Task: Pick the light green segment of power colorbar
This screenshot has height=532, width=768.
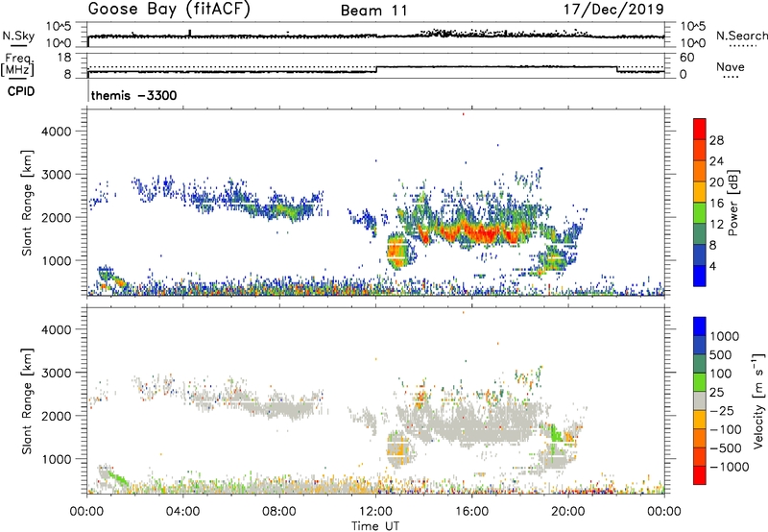Action: [x=700, y=213]
